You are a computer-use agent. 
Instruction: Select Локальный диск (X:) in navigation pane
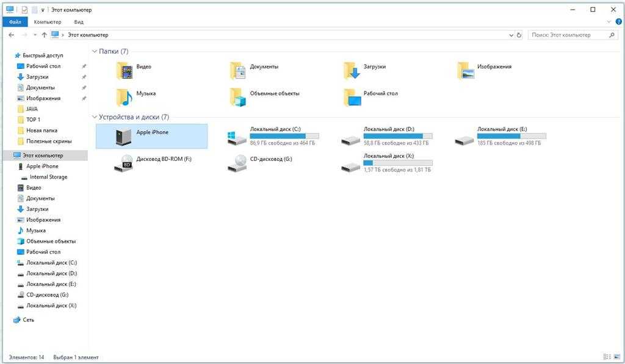[51, 306]
